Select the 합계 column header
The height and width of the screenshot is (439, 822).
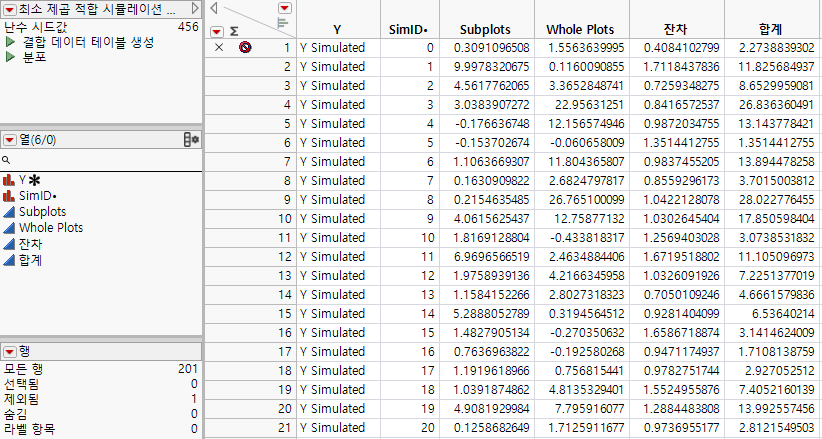pos(771,30)
